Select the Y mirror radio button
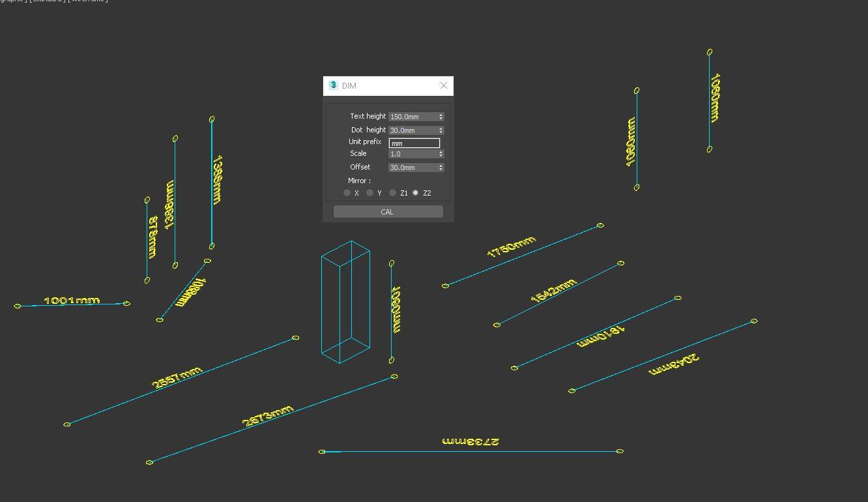 [x=369, y=192]
